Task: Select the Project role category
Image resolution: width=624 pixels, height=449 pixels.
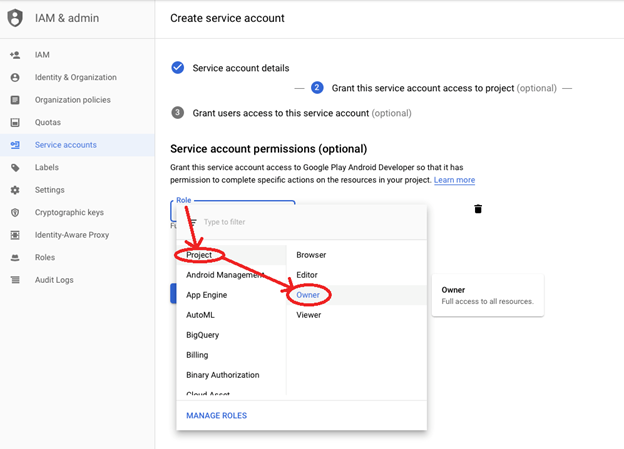Action: click(231, 255)
